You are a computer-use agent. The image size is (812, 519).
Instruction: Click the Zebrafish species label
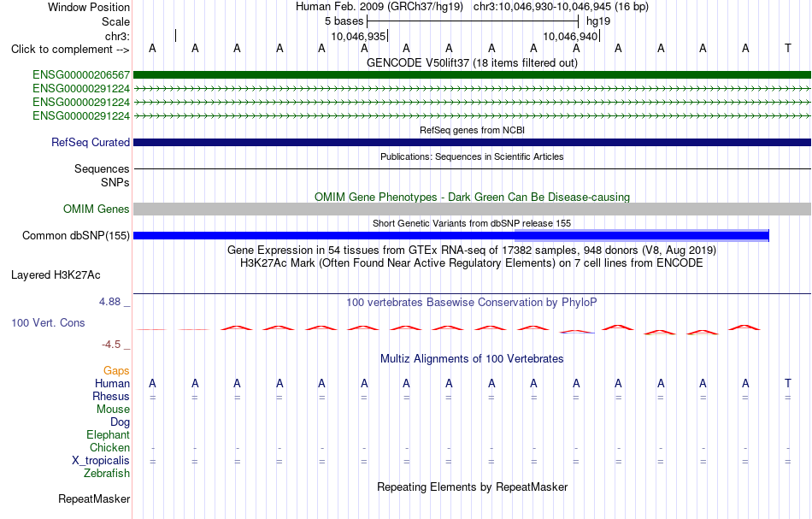point(107,474)
